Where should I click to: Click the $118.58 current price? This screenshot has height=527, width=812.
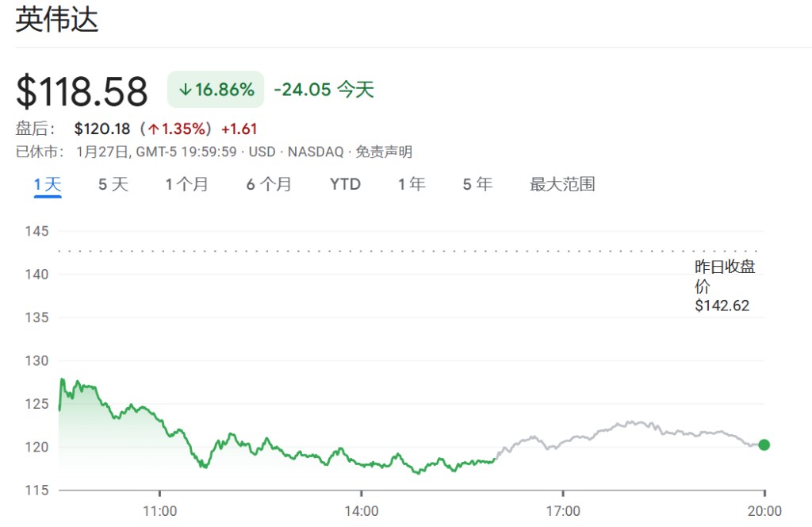82,91
